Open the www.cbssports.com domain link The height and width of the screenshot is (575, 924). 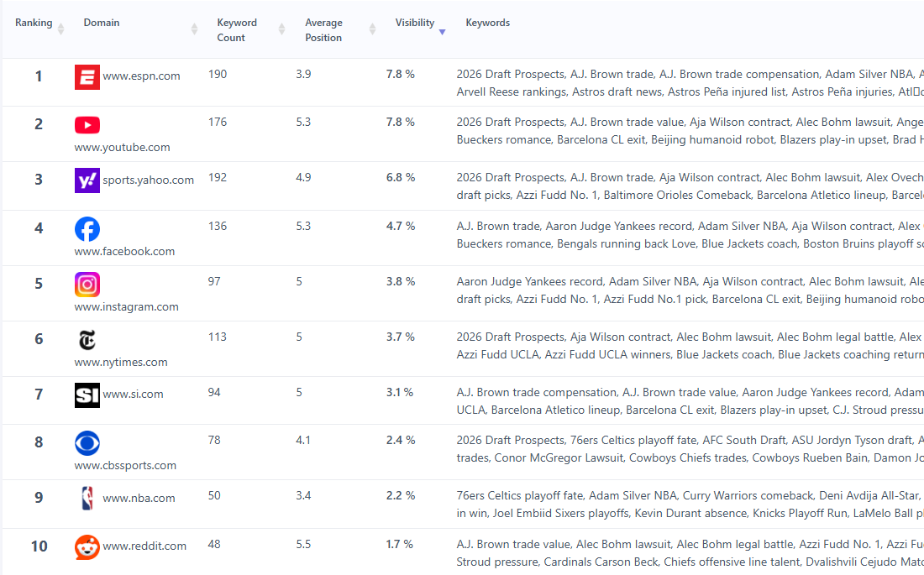(x=125, y=466)
